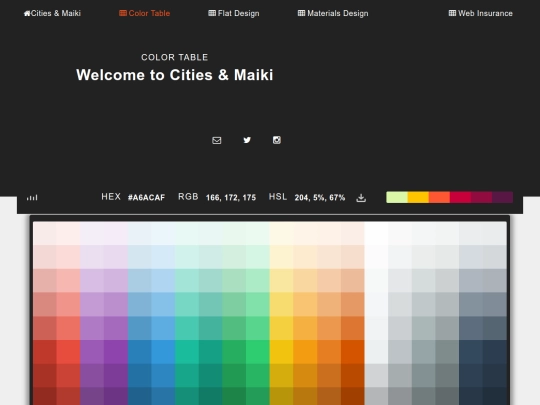Select the midnight navy blue grid cell
540x405 pixels.
[x=495, y=352]
